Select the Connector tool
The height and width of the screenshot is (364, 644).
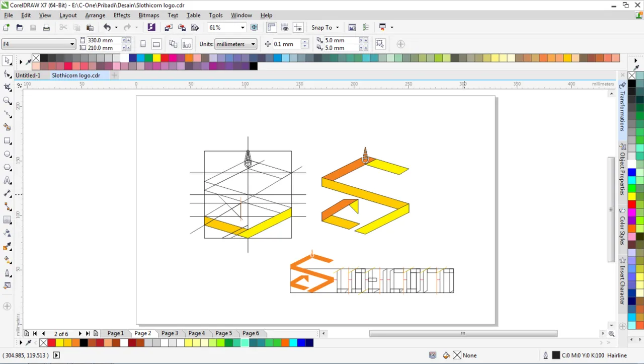tap(8, 207)
